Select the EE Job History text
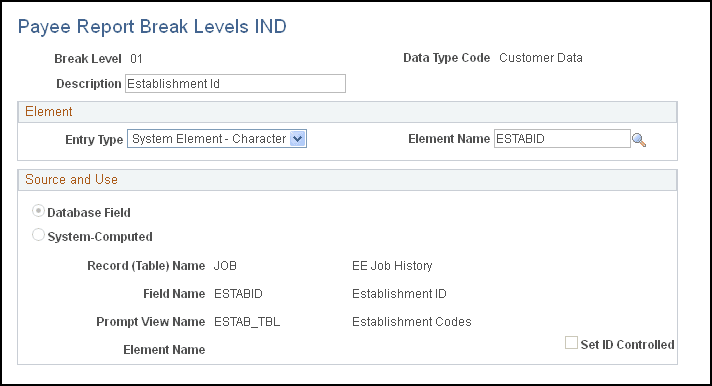 point(392,266)
